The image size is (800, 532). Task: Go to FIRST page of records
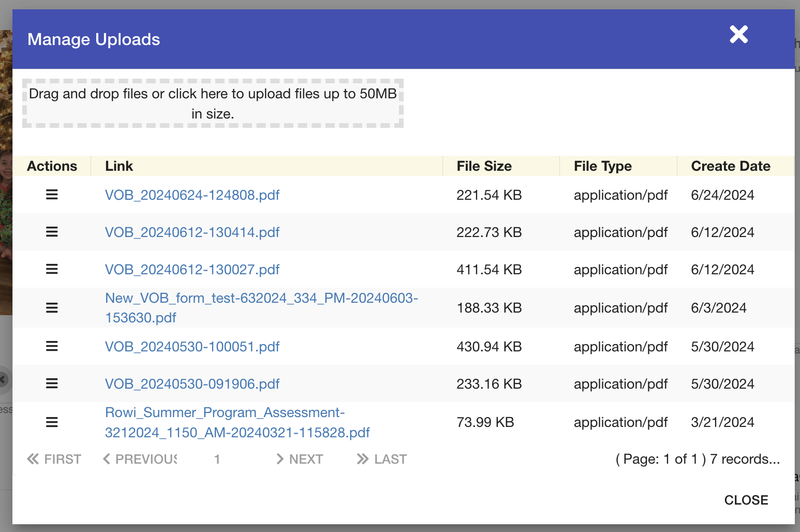click(x=54, y=459)
